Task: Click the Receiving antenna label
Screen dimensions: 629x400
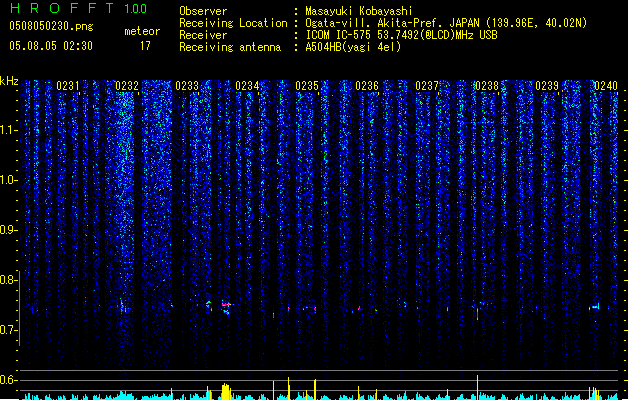Action: point(230,47)
